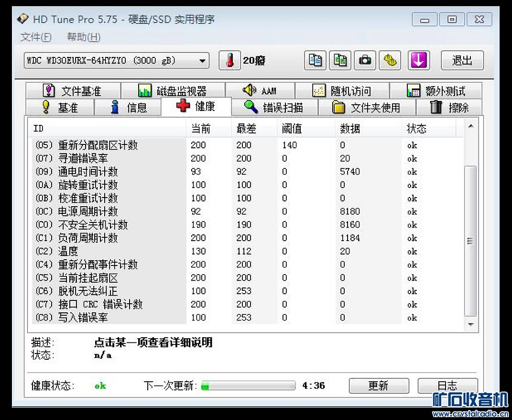The width and height of the screenshot is (512, 420).
Task: Click the temperature thermometer icon
Action: (229, 60)
